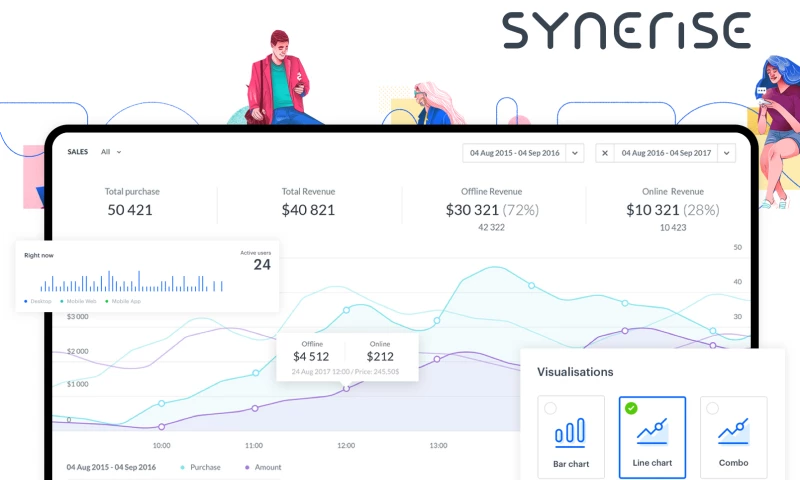Viewport: 800px width, 480px height.
Task: Click the Offline Revenue value $30 321
Action: click(x=472, y=210)
